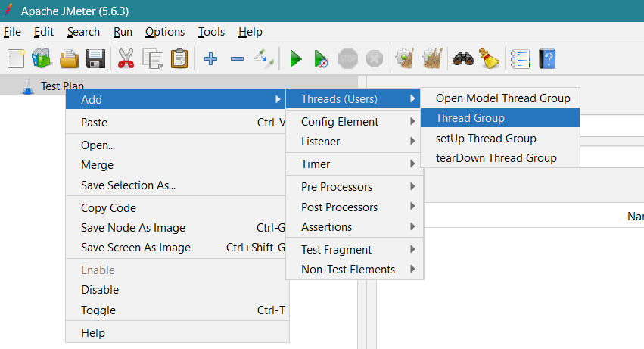Select Open Model Thread Group

click(x=500, y=98)
